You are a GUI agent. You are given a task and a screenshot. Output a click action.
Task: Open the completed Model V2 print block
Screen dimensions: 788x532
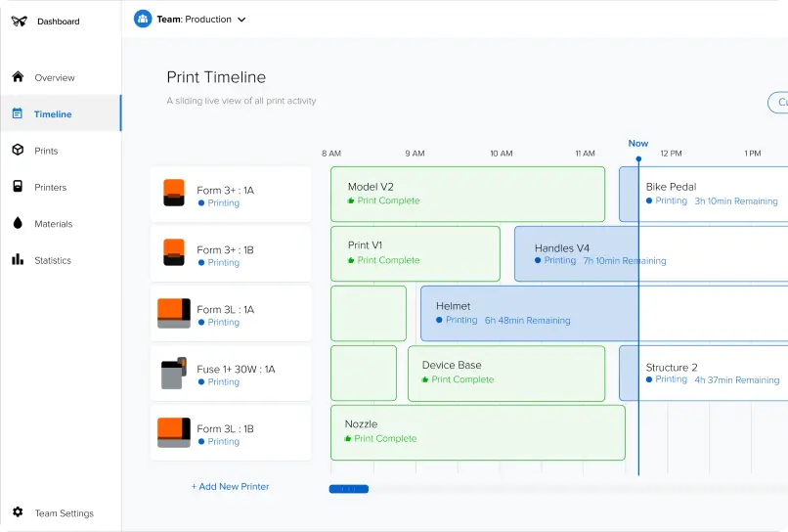[467, 194]
